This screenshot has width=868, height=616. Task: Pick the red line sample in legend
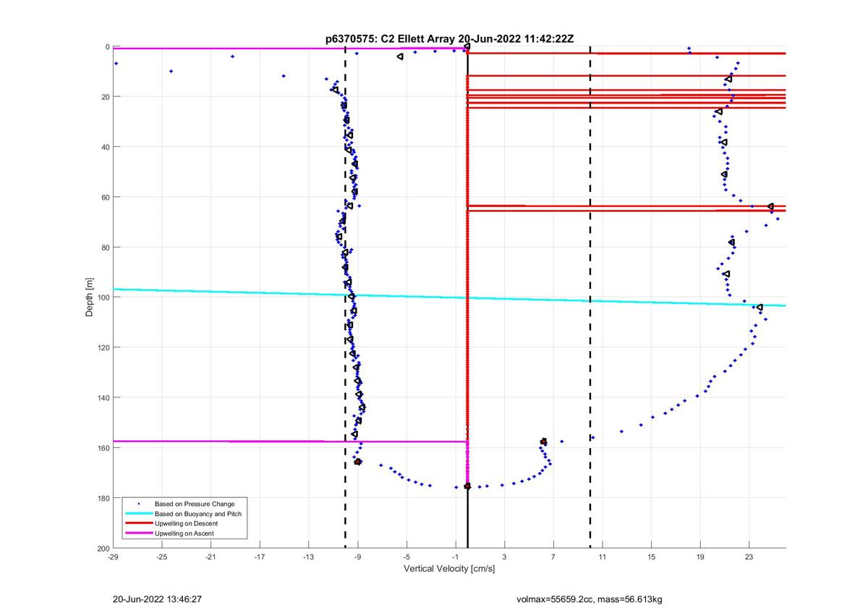coord(137,523)
